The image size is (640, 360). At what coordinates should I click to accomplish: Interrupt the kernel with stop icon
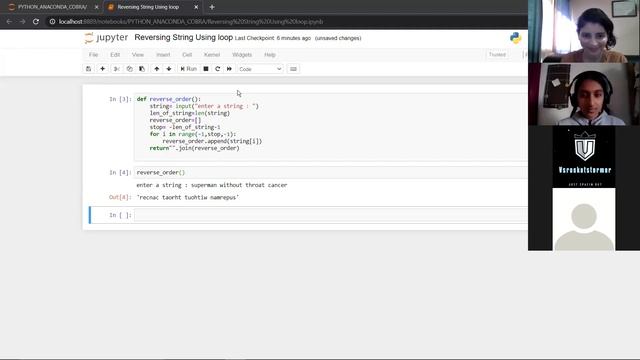coord(206,69)
